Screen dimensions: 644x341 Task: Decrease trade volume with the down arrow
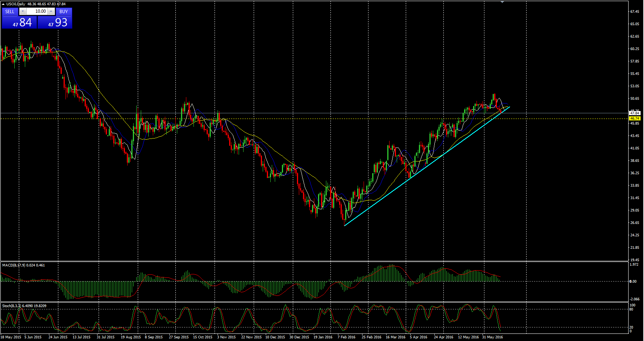click(23, 12)
